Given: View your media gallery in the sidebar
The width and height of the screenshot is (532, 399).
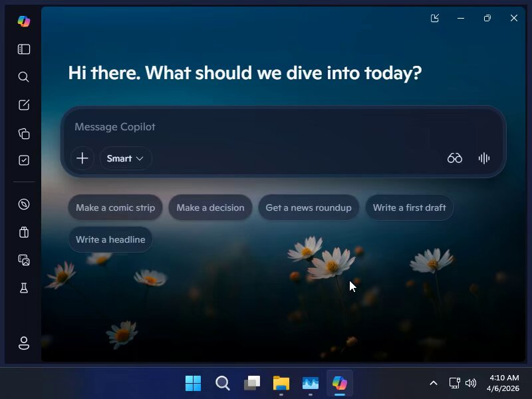Looking at the screenshot, I should (x=23, y=260).
